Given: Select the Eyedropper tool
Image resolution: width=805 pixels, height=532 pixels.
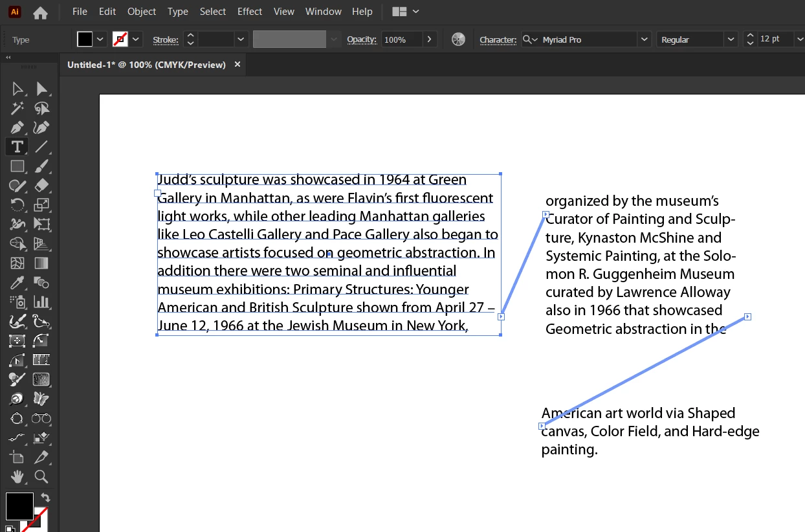Looking at the screenshot, I should pos(17,283).
